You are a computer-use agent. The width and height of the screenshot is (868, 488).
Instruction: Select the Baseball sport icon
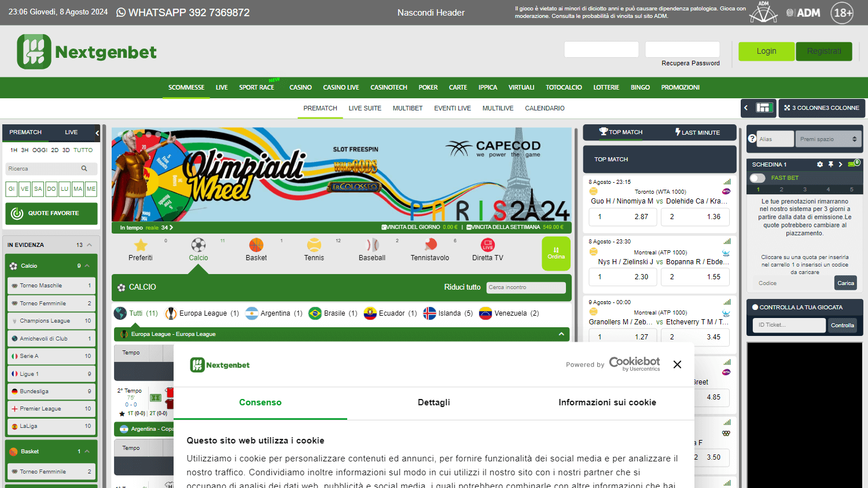[x=372, y=245]
